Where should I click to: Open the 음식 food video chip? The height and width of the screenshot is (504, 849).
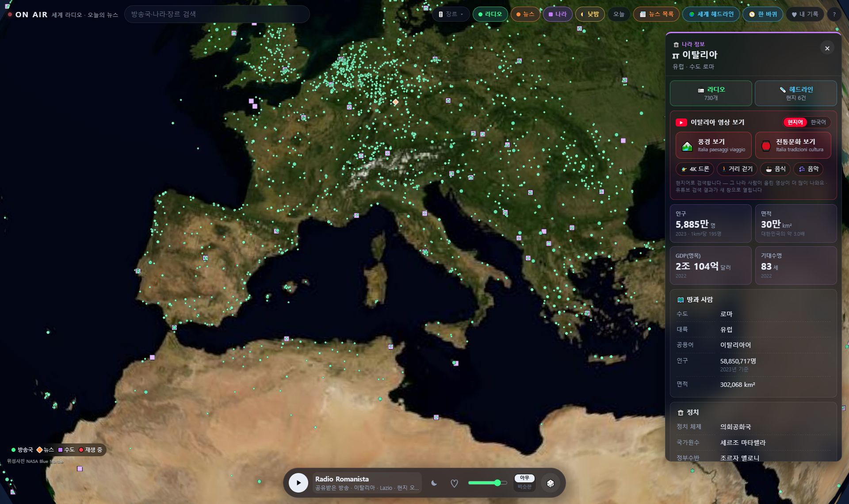point(775,169)
